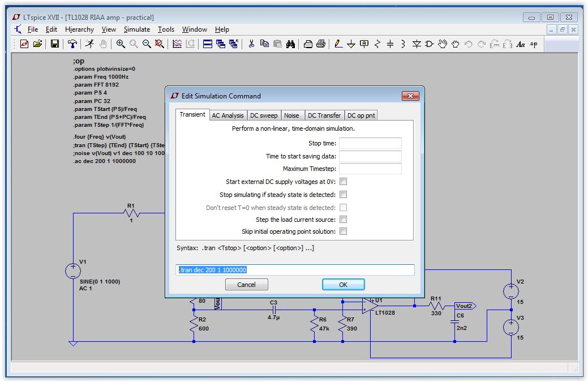Image resolution: width=588 pixels, height=382 pixels.
Task: Click the LT1028 op-amp label
Action: (385, 312)
